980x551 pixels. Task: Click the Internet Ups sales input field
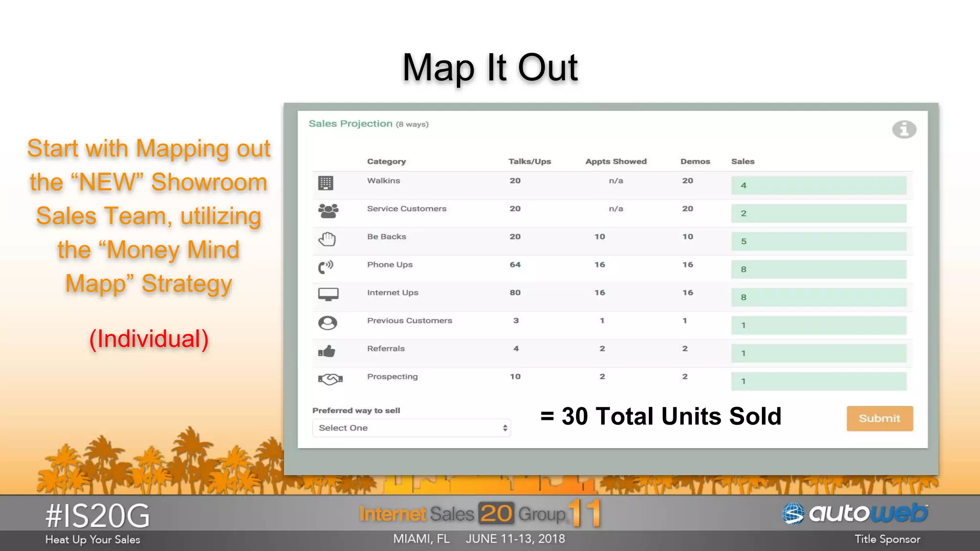pos(819,297)
